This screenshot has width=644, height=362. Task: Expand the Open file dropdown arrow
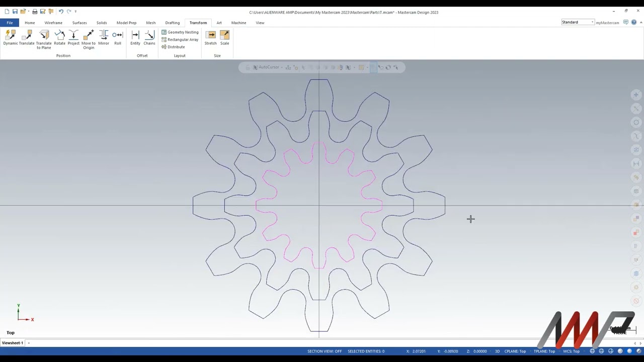[x=28, y=11]
